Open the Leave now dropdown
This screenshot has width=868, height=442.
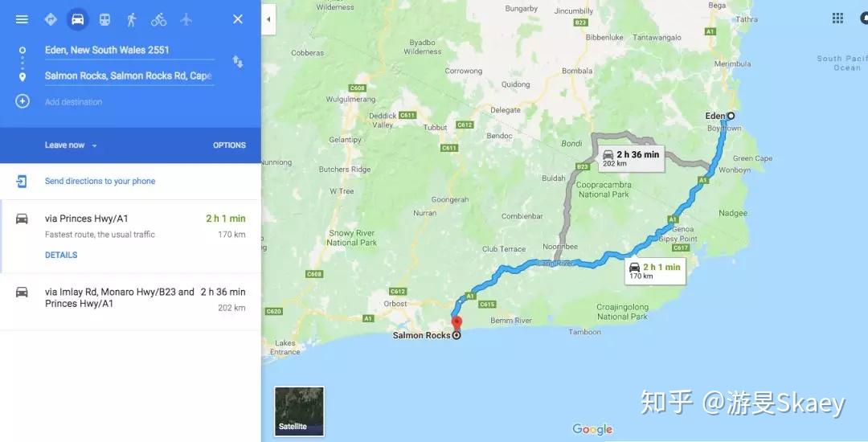(x=71, y=145)
